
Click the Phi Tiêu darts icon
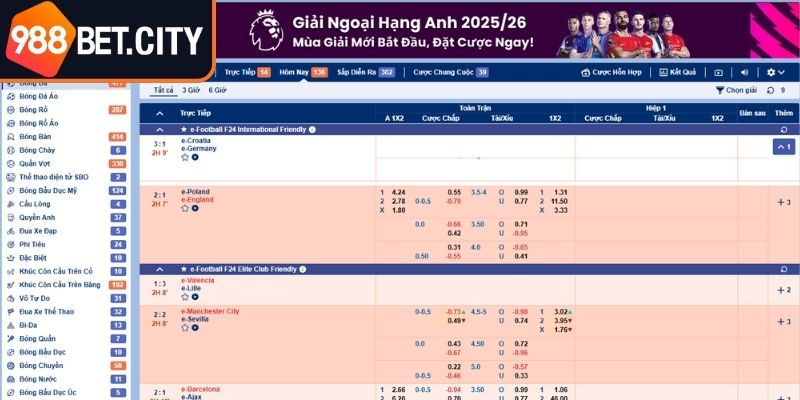click(x=10, y=244)
